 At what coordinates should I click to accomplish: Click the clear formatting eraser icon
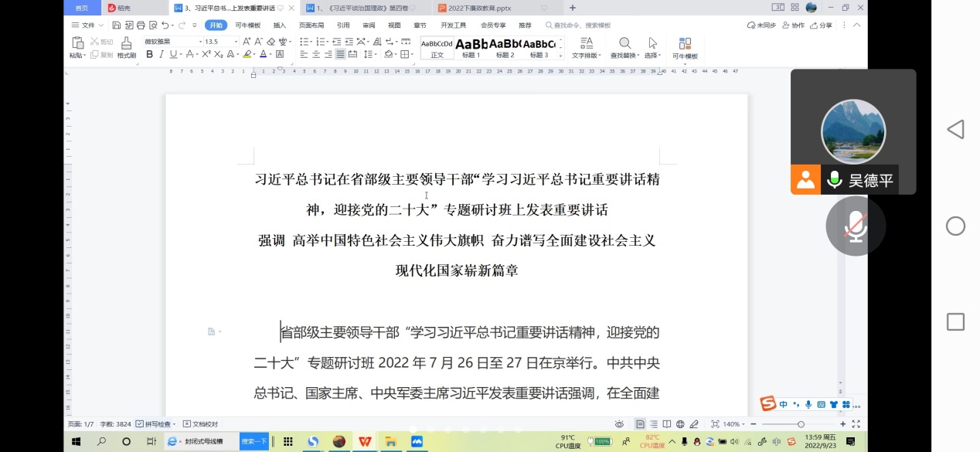pyautogui.click(x=271, y=42)
